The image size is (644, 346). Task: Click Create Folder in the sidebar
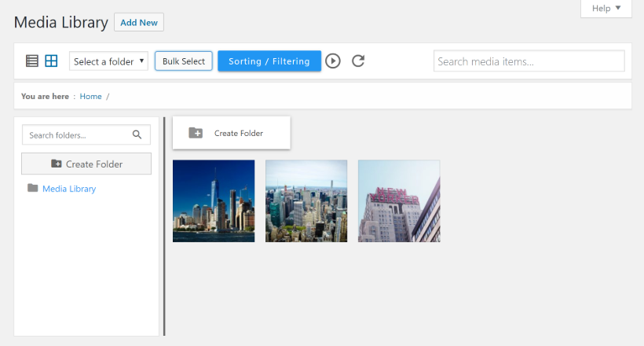click(86, 164)
